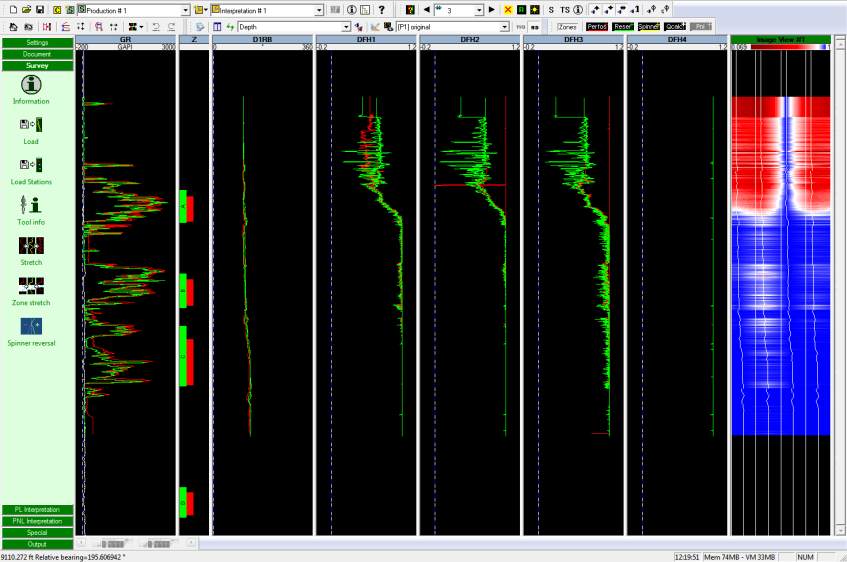Open the [P1] original dropdown
847x562 pixels.
pyautogui.click(x=504, y=27)
